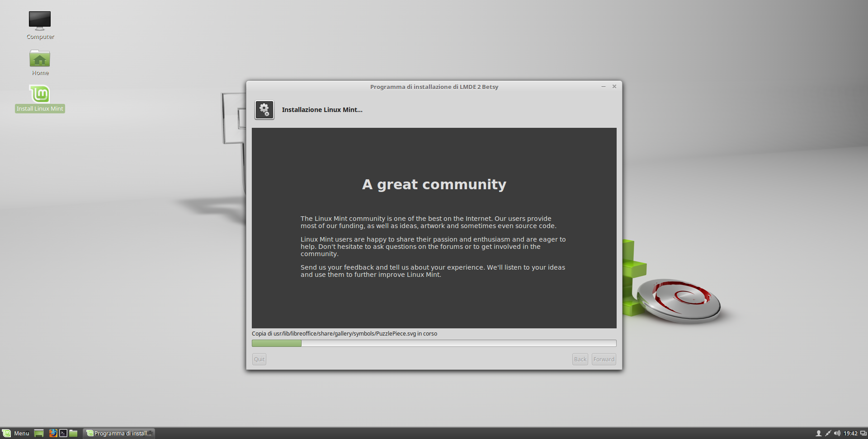Screen dimensions: 868x439
Task: Click the 'A great community' slideshow heading
Action: click(x=434, y=184)
